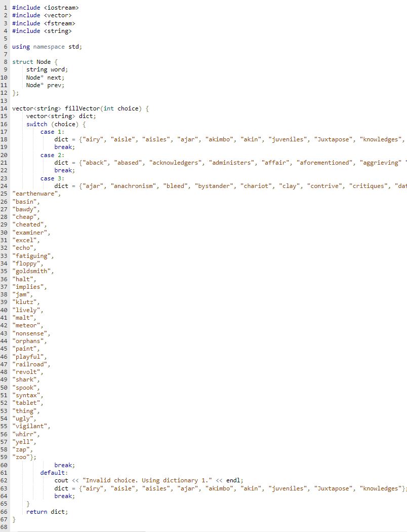Select the case 2 label
This screenshot has width=407, height=532.
[x=52, y=155]
